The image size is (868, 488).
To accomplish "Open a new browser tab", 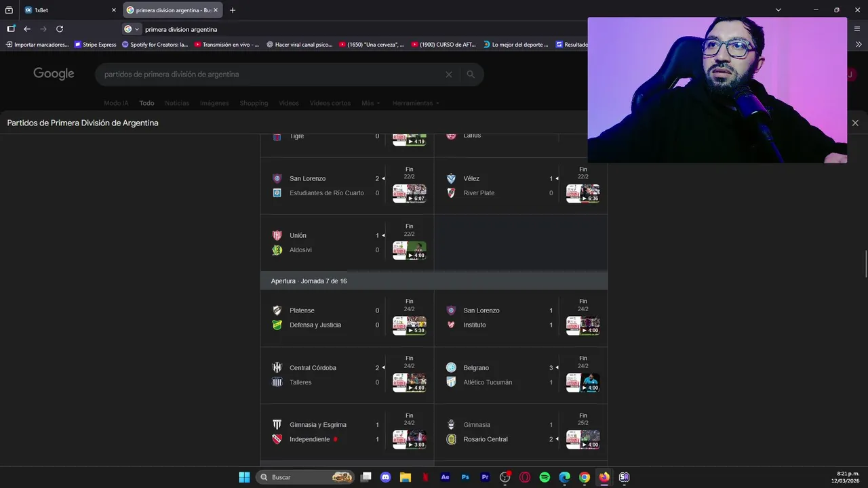I will (x=233, y=10).
